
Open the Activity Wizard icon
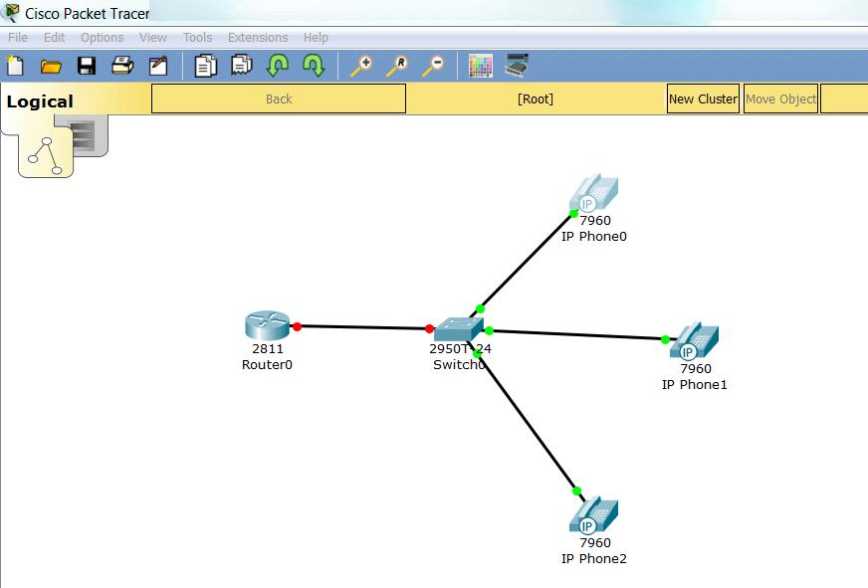pos(158,67)
